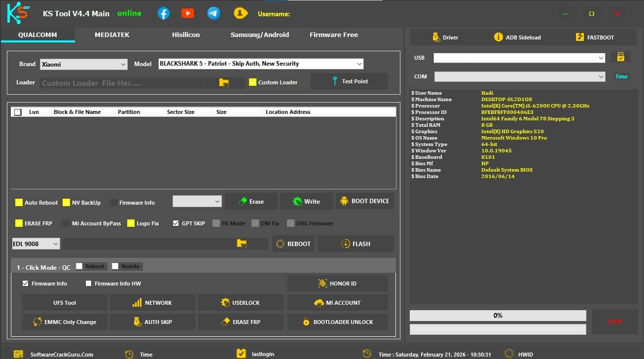Click the ADB Sideload icon
The height and width of the screenshot is (359, 644).
(499, 36)
